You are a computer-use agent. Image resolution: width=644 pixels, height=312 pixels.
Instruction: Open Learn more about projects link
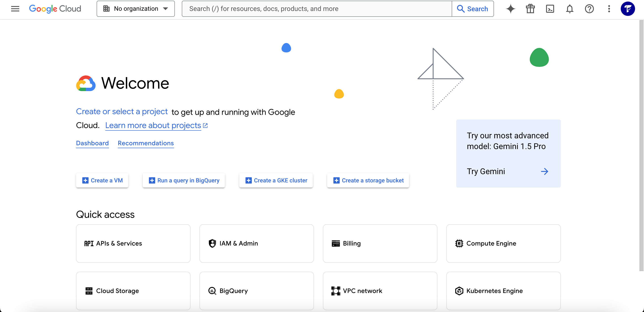coord(153,125)
